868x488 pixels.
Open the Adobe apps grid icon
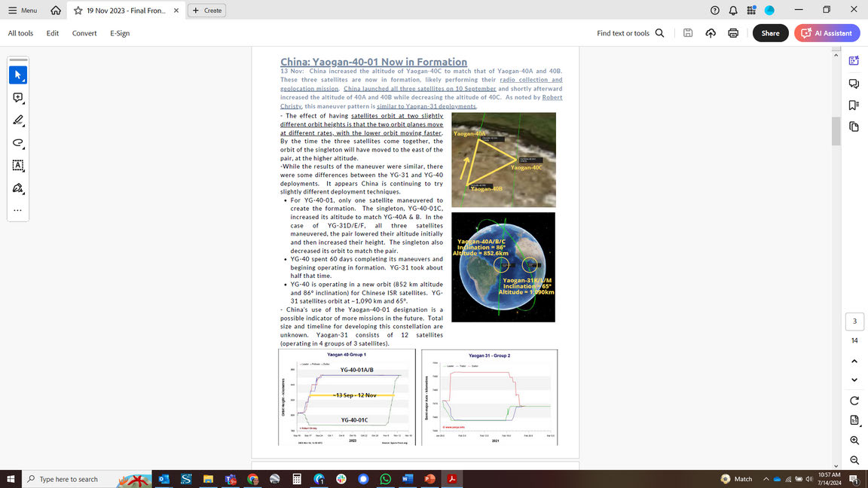point(751,10)
